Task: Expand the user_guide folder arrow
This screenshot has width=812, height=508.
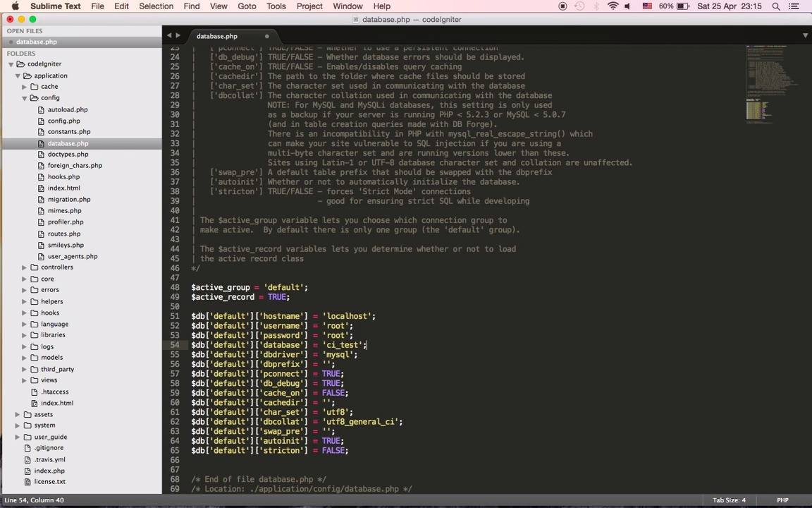Action: pos(18,437)
